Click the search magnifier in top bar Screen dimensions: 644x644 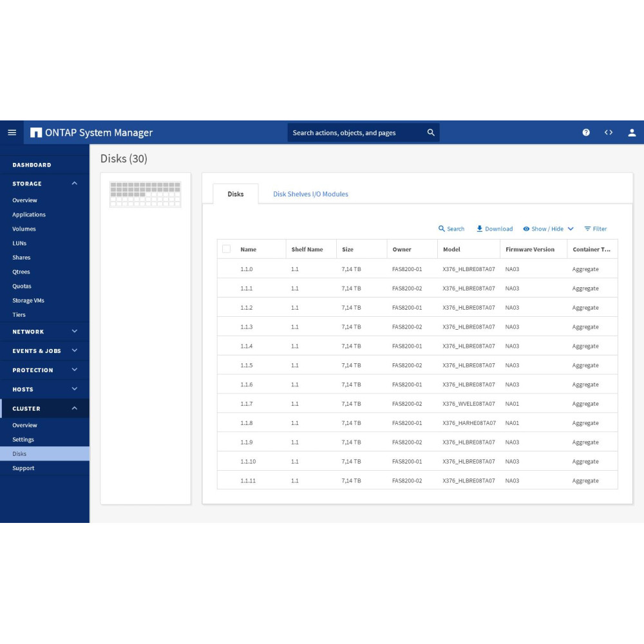431,133
